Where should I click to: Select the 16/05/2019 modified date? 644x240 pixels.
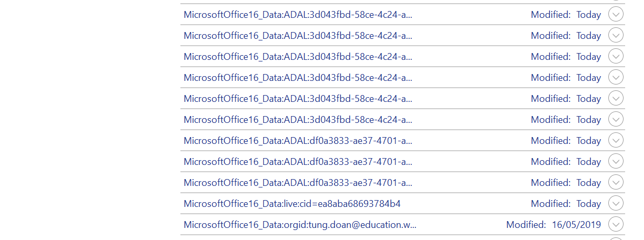(576, 225)
